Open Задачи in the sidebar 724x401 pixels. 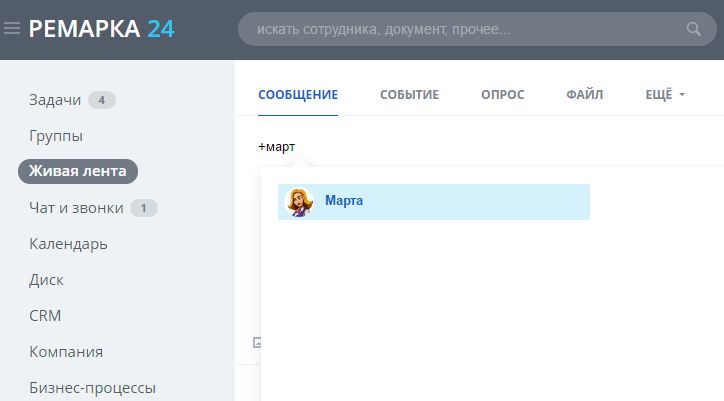click(x=55, y=100)
